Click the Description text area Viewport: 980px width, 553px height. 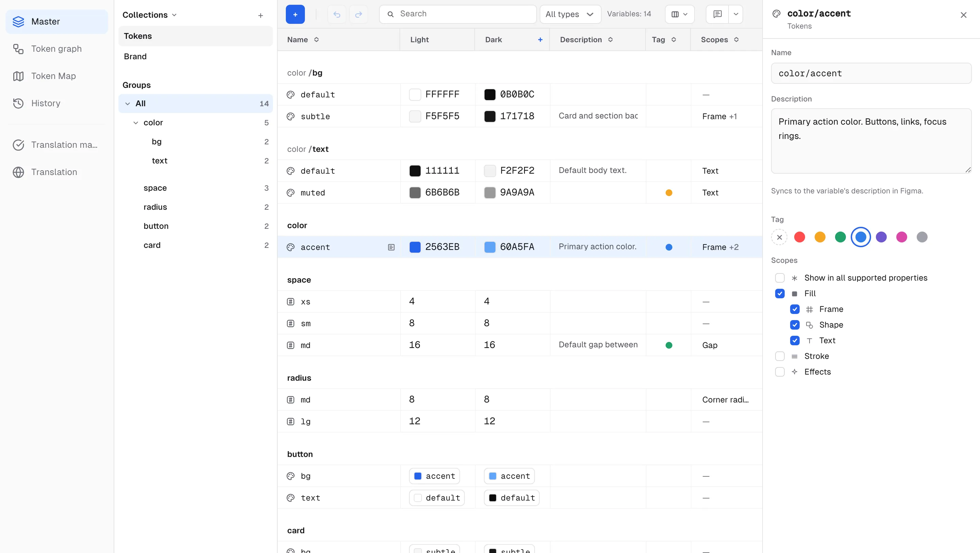(x=871, y=141)
